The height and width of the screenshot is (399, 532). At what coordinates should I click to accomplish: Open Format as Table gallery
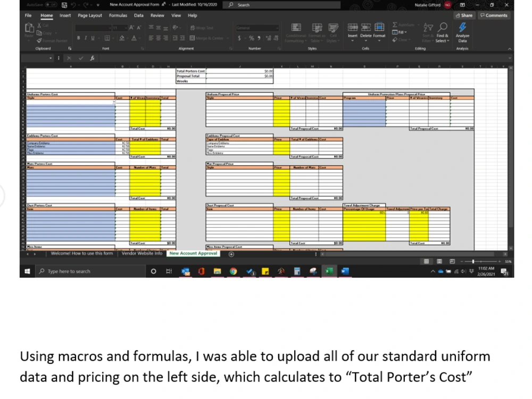point(317,33)
